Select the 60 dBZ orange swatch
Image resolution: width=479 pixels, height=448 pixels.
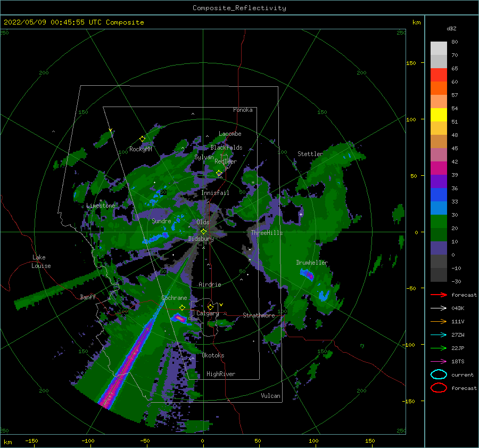click(x=439, y=88)
